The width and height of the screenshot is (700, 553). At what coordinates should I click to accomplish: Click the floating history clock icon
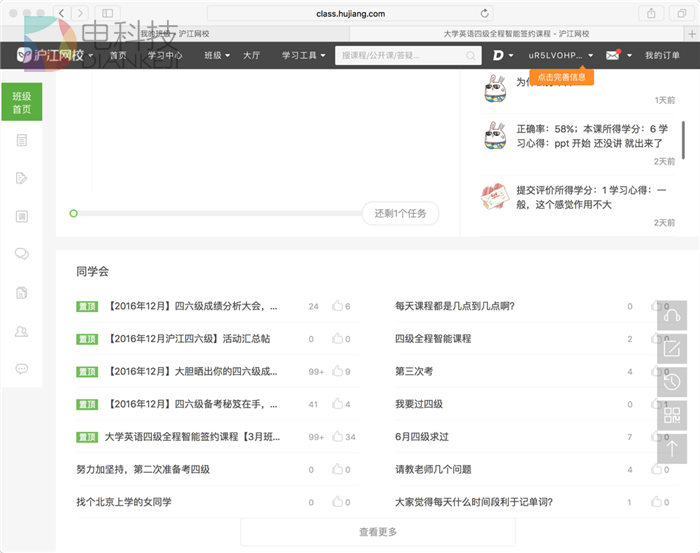tap(672, 382)
